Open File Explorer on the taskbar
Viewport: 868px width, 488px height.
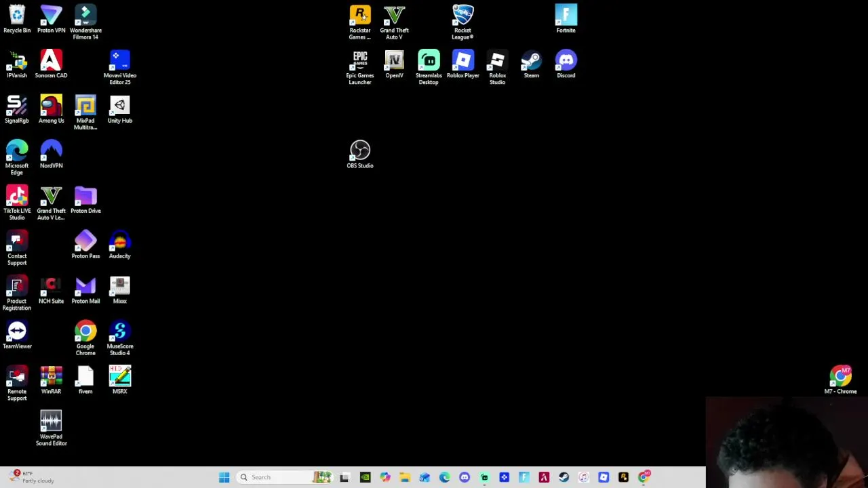[x=405, y=477]
